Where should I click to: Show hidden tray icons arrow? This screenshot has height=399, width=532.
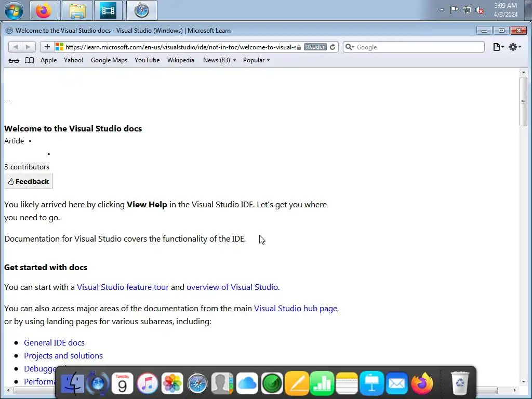pos(442,10)
